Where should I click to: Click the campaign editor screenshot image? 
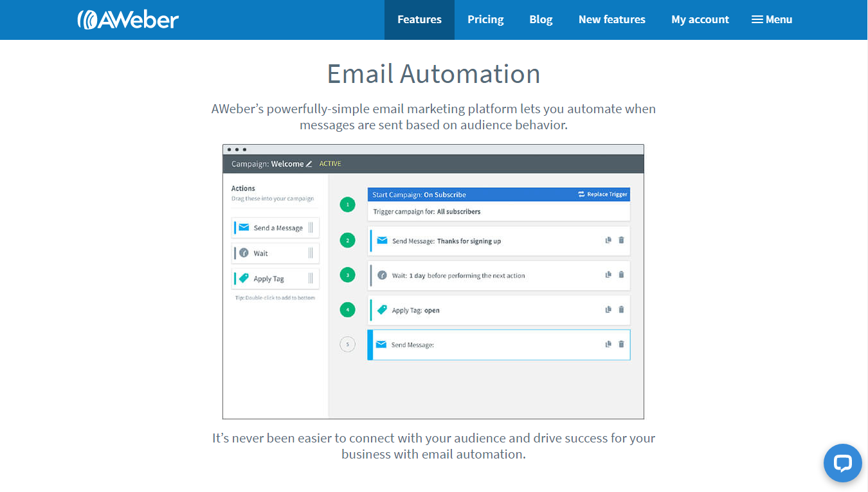point(433,282)
